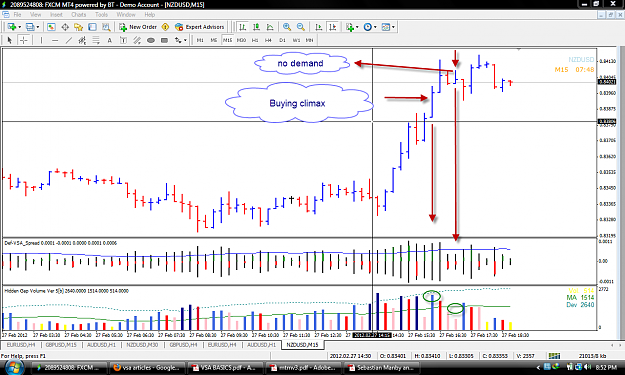
Task: Switch to the GBPUSD,M15 chart tab
Action: (61, 345)
